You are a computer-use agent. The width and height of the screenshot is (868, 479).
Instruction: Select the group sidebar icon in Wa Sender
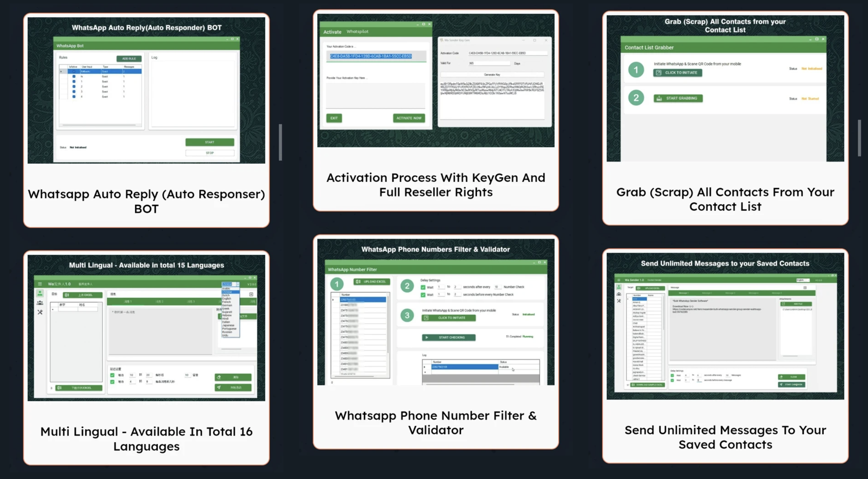(x=619, y=294)
